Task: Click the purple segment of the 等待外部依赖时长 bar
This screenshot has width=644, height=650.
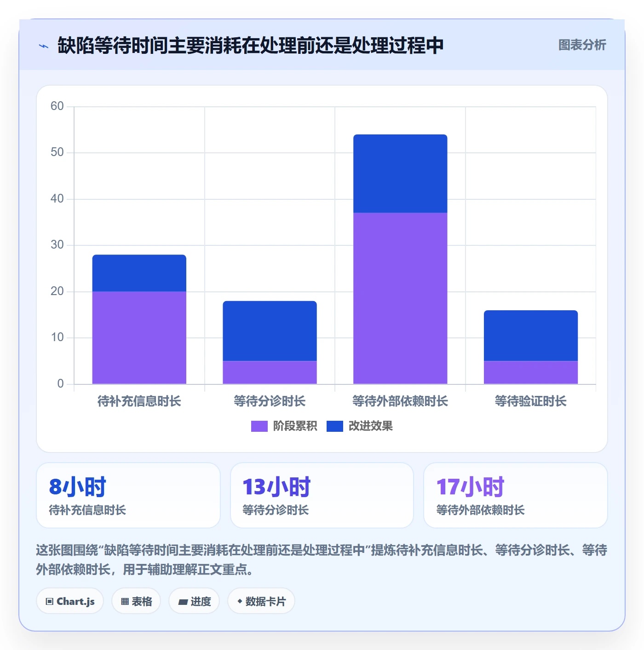Action: tap(400, 298)
